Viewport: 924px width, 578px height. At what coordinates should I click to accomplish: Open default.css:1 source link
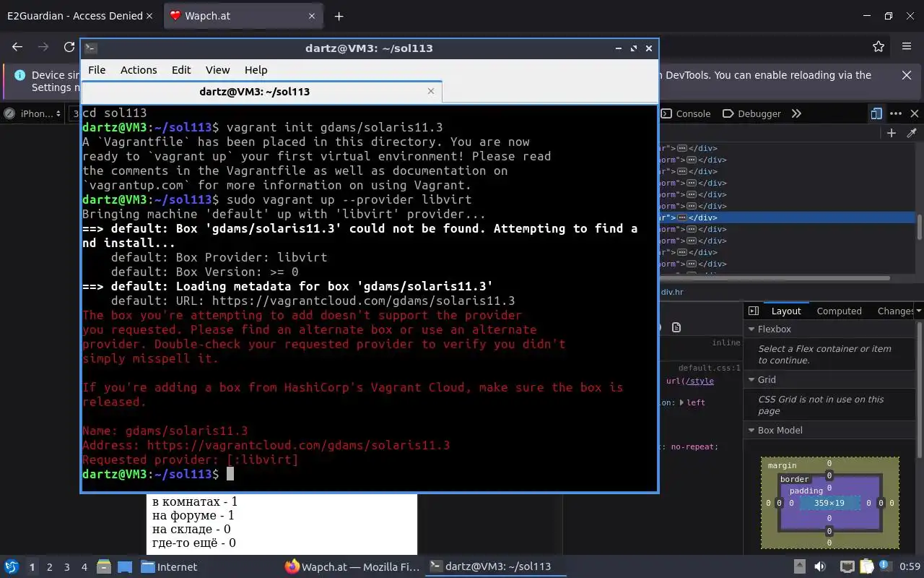[x=710, y=368]
